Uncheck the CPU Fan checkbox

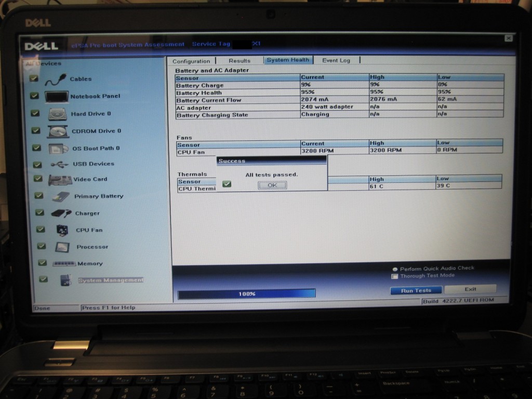[x=41, y=229]
